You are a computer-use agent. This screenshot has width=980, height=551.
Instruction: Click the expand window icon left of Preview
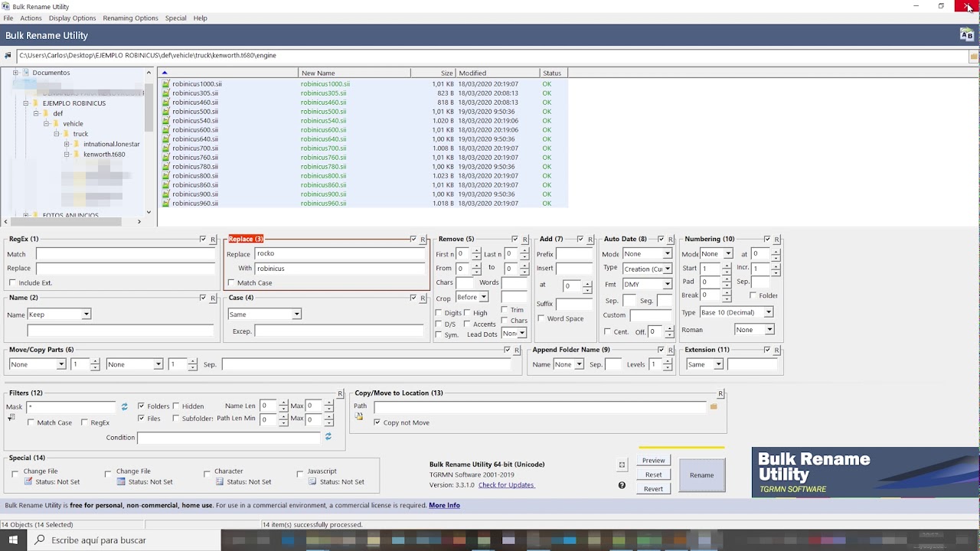(x=622, y=465)
